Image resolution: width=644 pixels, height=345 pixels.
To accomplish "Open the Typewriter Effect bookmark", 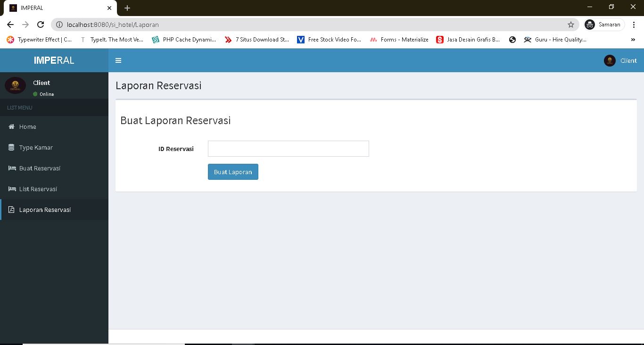I will click(x=39, y=40).
